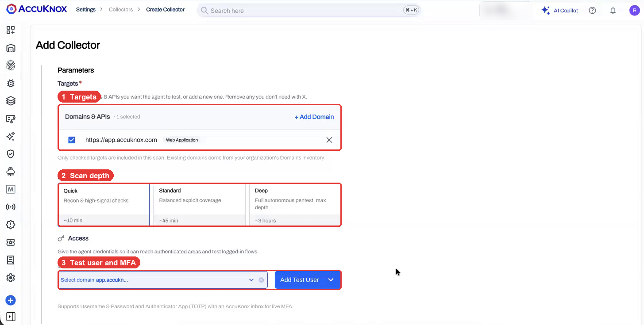Click the Web Application tag
This screenshot has width=644, height=325.
[x=182, y=140]
